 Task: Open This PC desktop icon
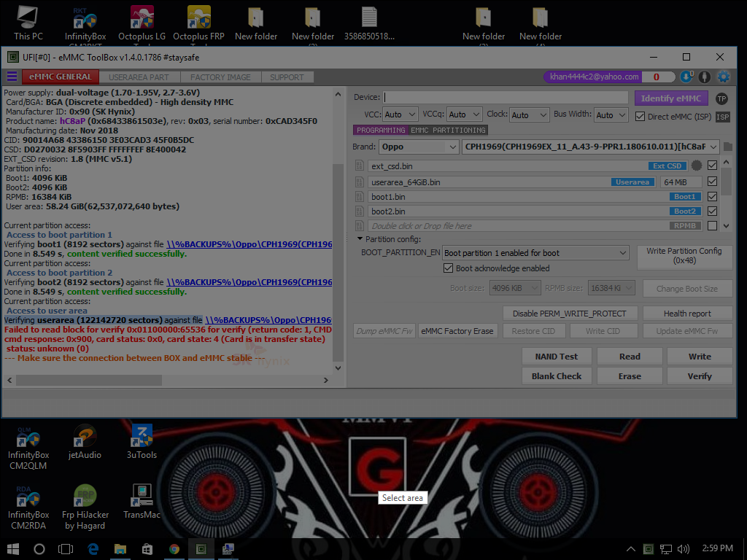[28, 23]
